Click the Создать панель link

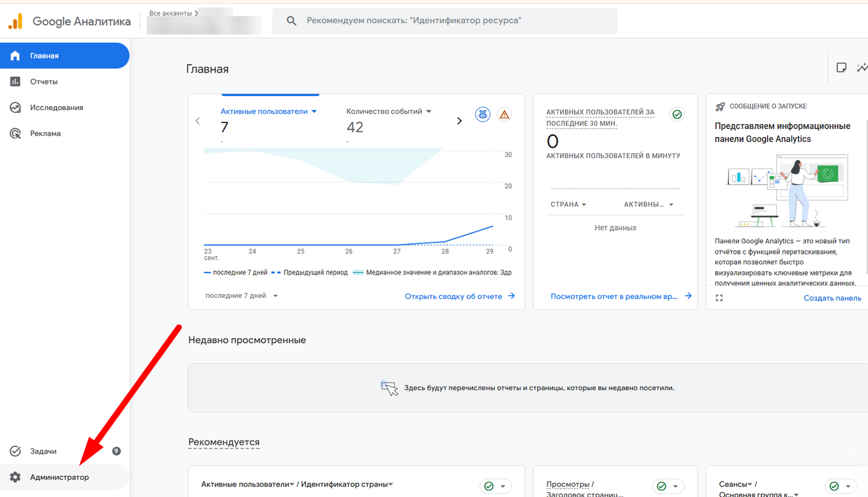833,298
